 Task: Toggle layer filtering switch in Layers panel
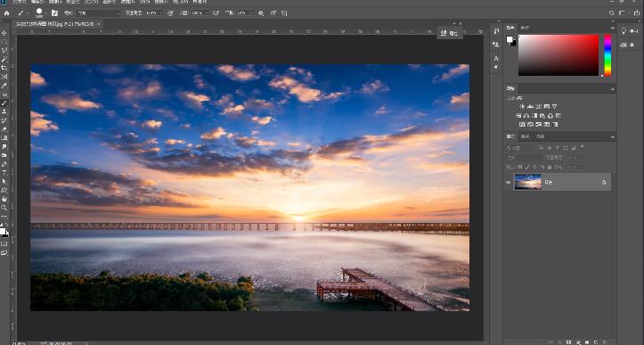click(583, 147)
